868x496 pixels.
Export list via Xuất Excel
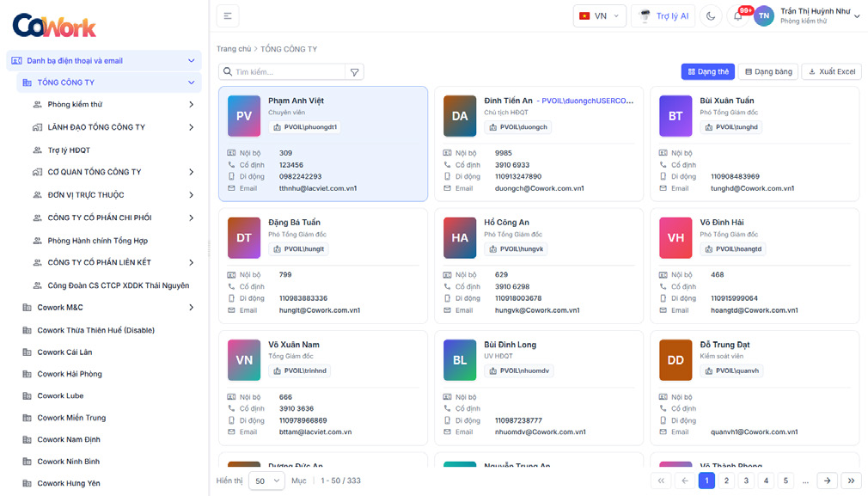pyautogui.click(x=831, y=71)
